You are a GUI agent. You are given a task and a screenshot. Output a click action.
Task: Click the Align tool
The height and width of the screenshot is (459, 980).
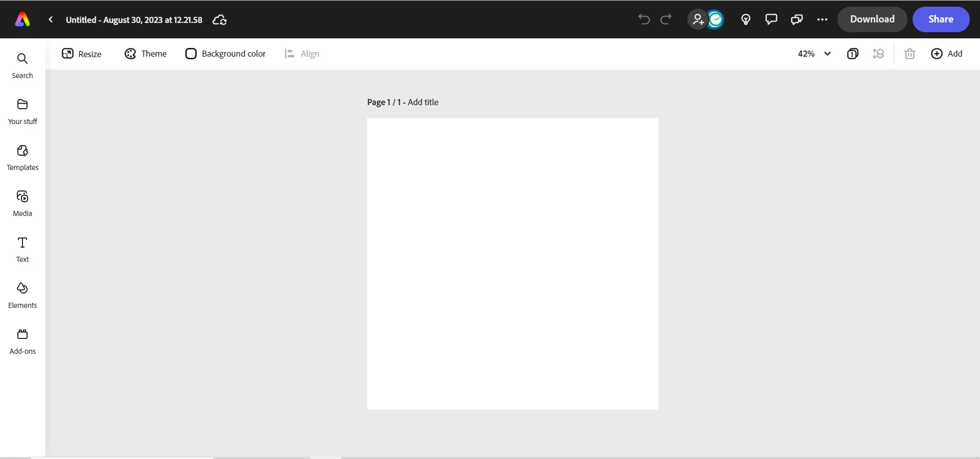(x=302, y=54)
